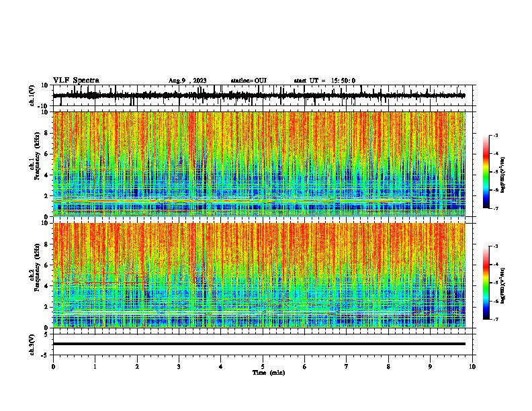Click the "10" tick at time axis end

tap(472, 367)
